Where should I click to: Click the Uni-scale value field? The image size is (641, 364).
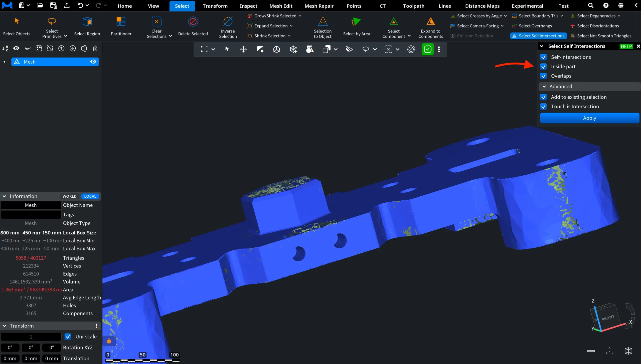pyautogui.click(x=31, y=337)
